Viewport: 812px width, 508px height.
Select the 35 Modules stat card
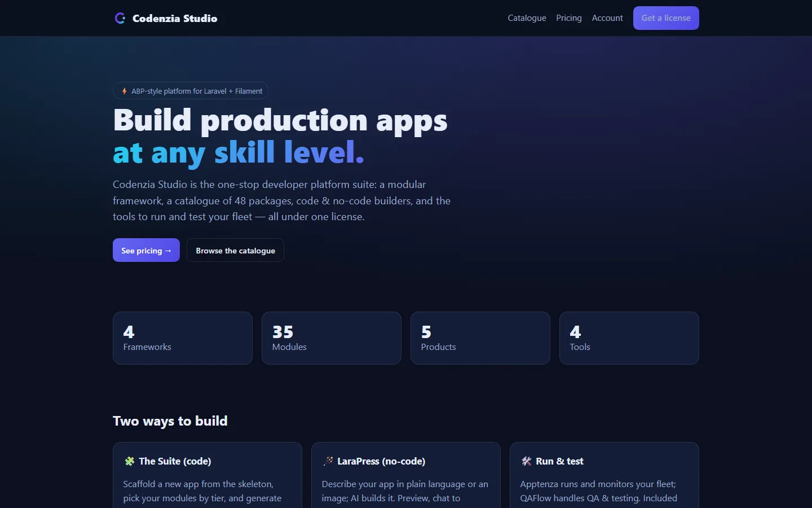[x=332, y=338]
